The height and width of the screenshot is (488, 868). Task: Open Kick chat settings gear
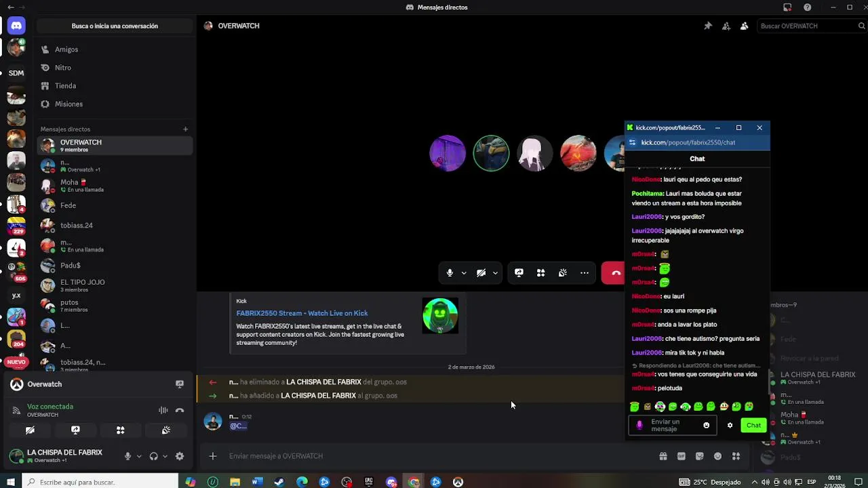[730, 425]
